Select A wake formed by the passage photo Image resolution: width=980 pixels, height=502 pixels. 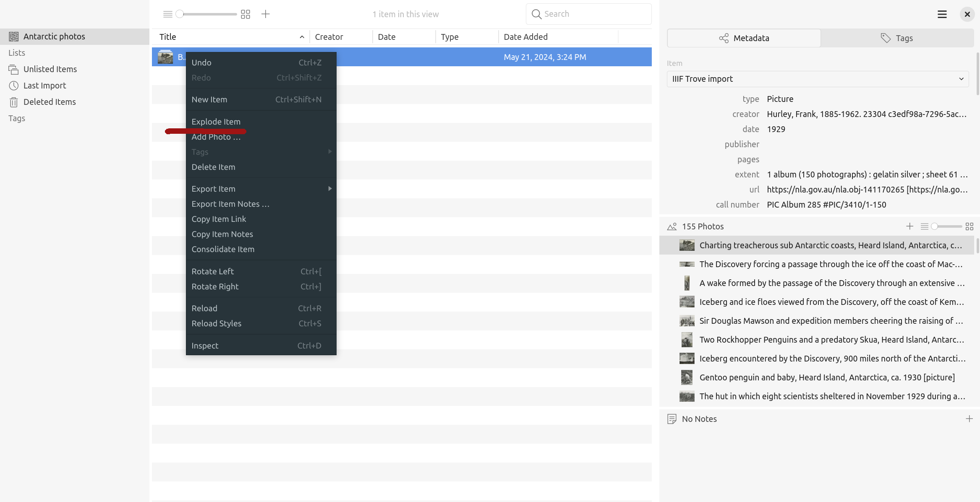pos(816,283)
